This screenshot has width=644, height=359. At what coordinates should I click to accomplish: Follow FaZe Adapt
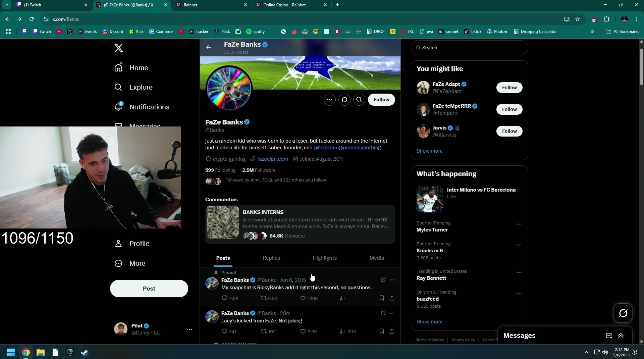[509, 88]
